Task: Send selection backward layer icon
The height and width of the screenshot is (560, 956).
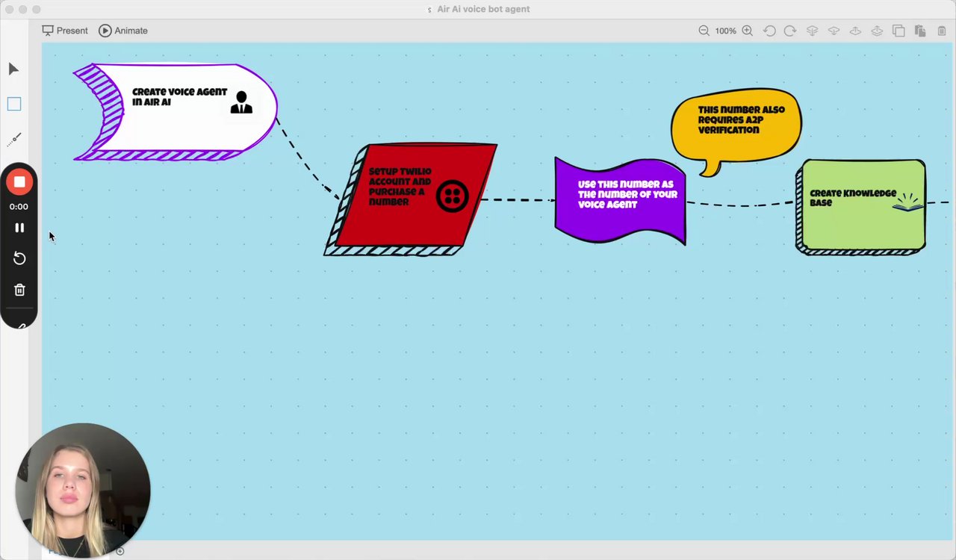Action: (x=834, y=31)
